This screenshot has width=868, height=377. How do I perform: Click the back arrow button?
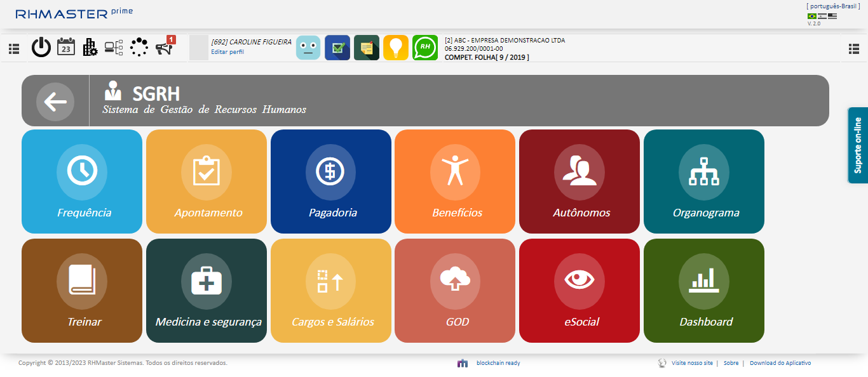pyautogui.click(x=55, y=102)
